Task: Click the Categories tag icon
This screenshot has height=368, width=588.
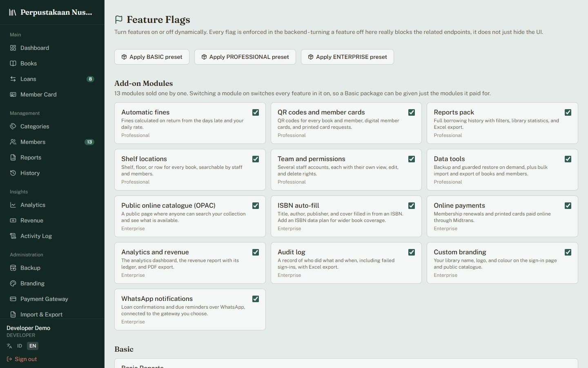Action: pos(13,126)
